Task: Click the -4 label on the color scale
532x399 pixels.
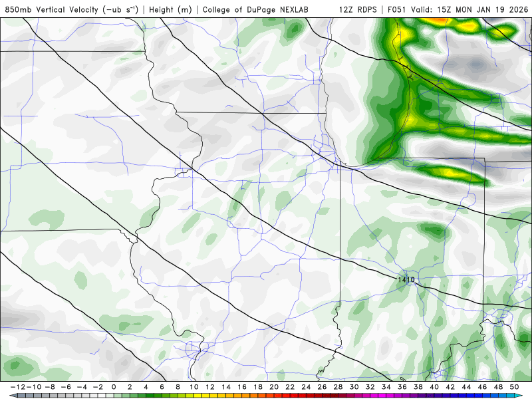Action: [82, 387]
